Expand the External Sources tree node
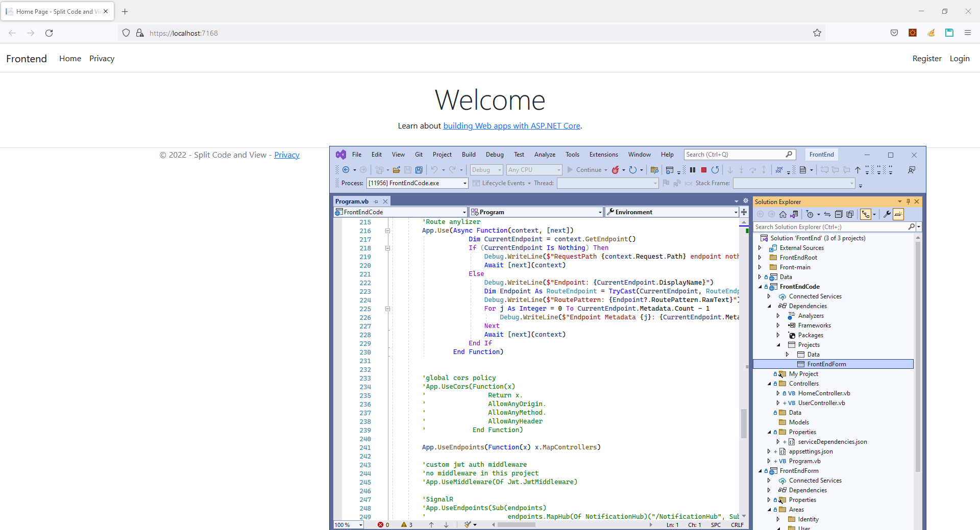The image size is (980, 530). pyautogui.click(x=760, y=248)
